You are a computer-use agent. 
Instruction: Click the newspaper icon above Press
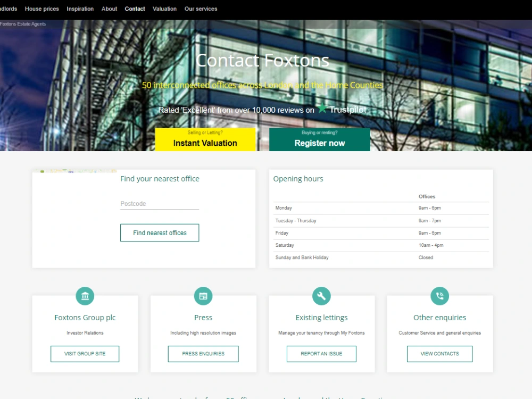pos(203,296)
